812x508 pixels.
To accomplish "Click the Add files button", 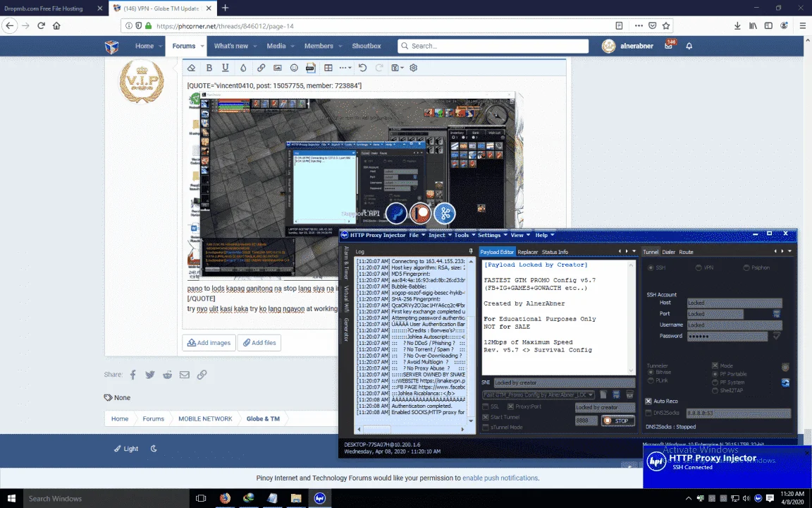I will (259, 343).
